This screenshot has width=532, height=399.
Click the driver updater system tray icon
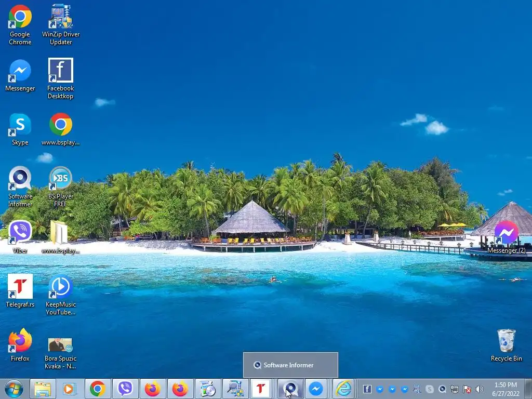point(417,389)
